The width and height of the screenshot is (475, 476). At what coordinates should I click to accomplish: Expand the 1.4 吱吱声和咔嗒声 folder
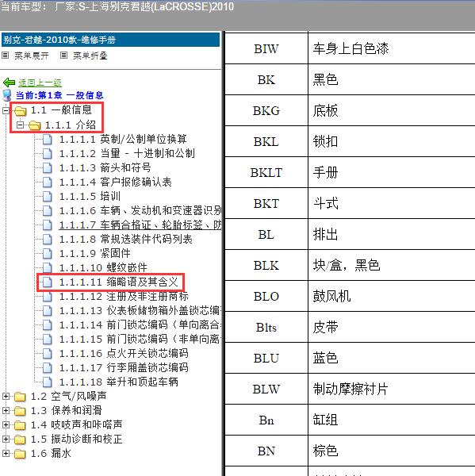click(x=6, y=424)
